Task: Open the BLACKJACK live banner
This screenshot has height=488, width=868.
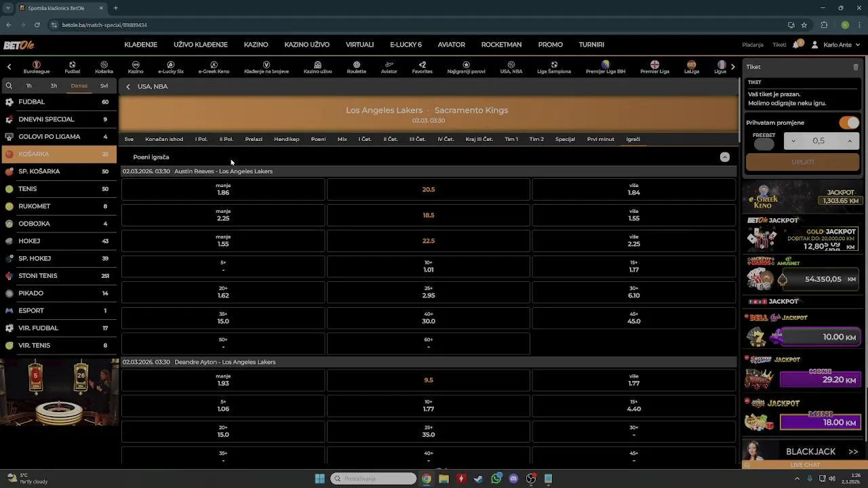Action: point(804,451)
